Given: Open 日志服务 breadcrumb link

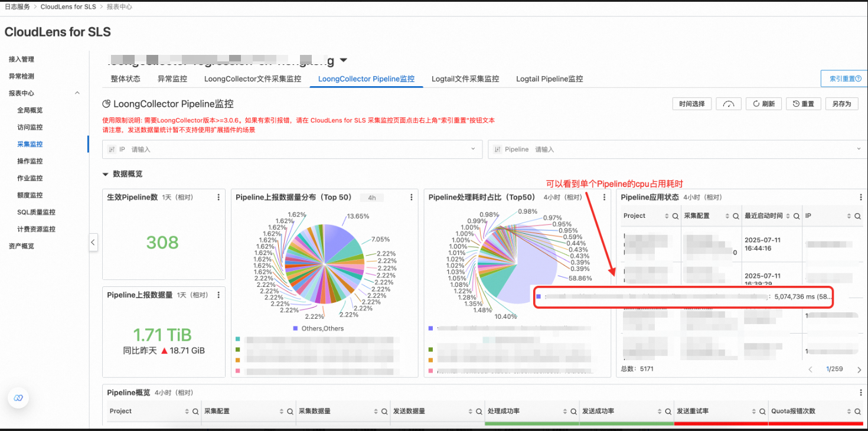Looking at the screenshot, I should coord(17,7).
